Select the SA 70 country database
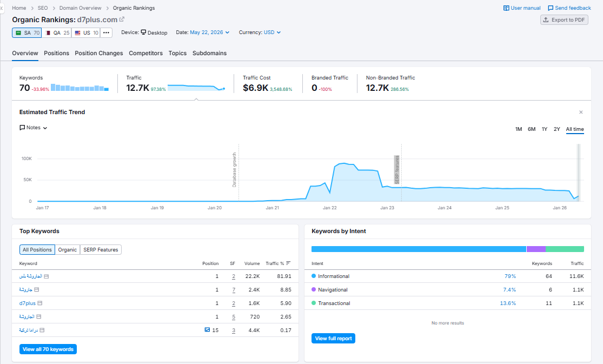 [x=27, y=32]
